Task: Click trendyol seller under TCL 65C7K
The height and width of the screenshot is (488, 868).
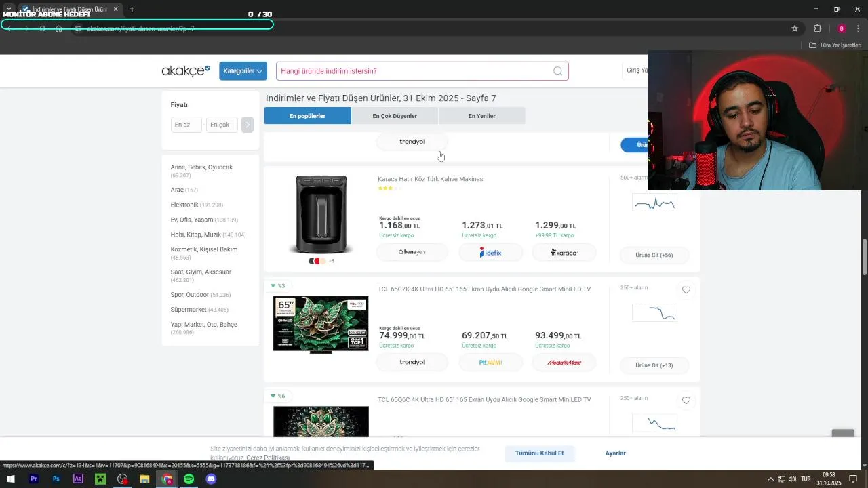Action: coord(412,363)
